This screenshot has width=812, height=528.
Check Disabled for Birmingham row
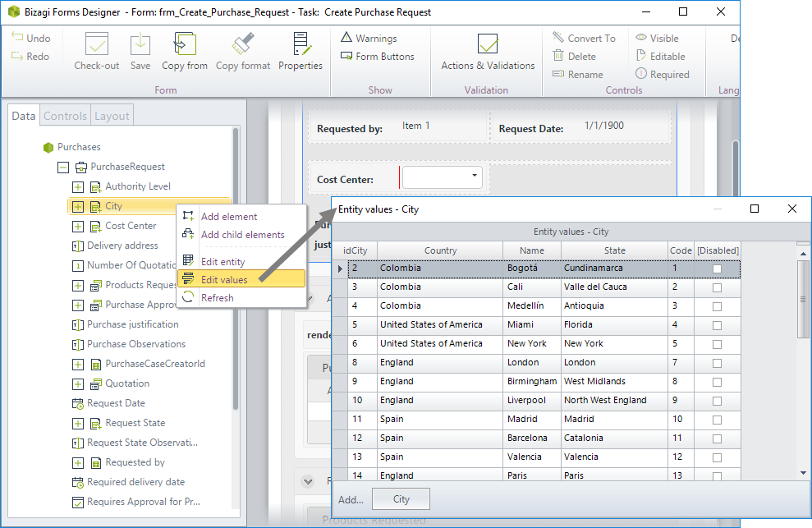click(717, 382)
